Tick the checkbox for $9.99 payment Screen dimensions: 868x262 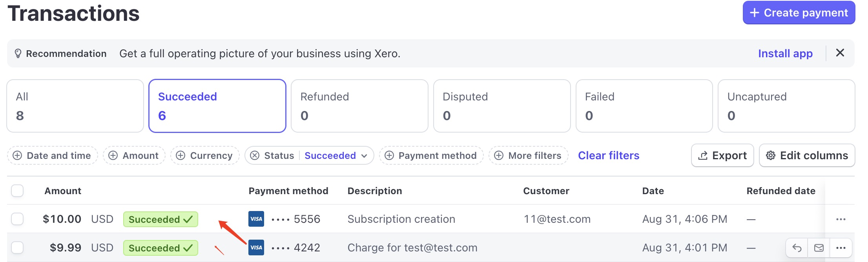click(x=17, y=247)
